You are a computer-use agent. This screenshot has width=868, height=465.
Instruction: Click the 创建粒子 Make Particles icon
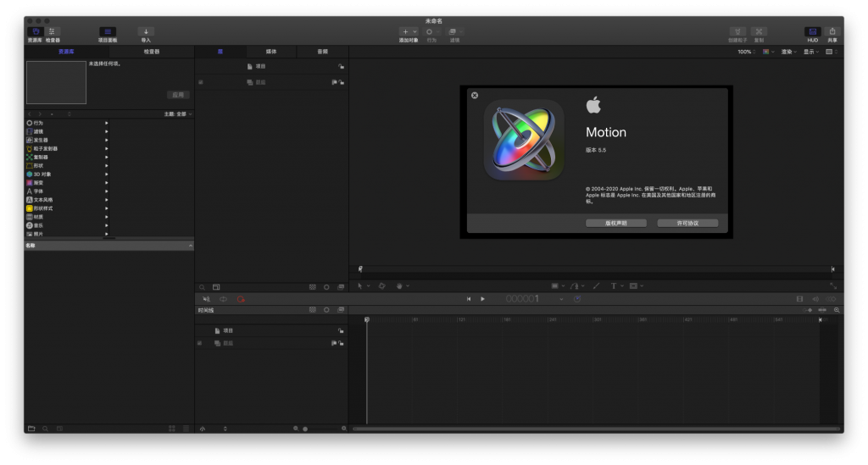(x=737, y=32)
